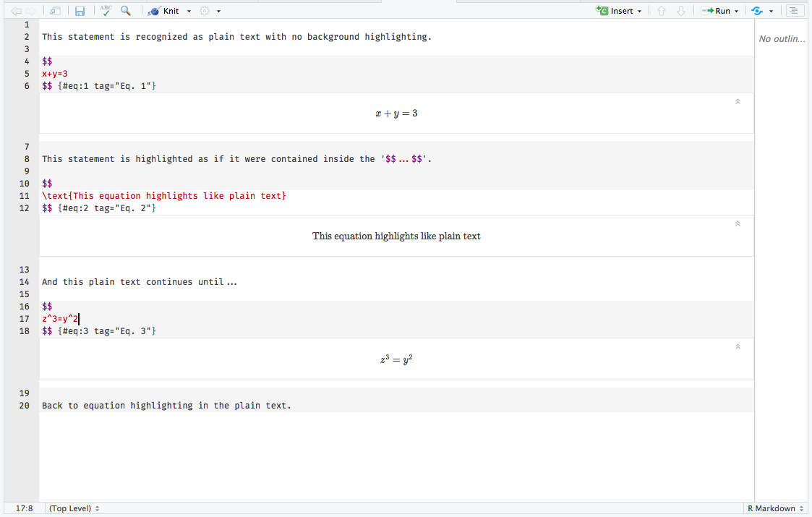This screenshot has height=517, width=812.
Task: Toggle the document outline panel
Action: 794,10
